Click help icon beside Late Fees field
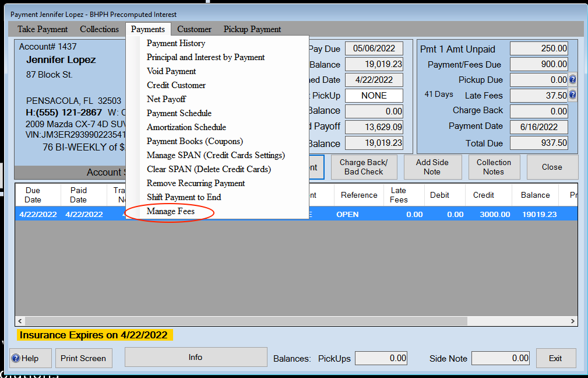This screenshot has width=588, height=378. click(x=572, y=95)
